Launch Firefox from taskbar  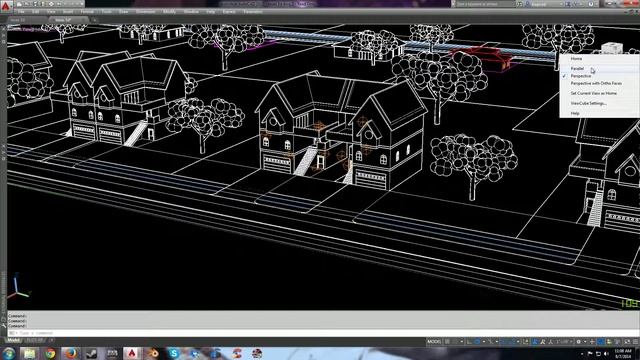[x=71, y=353]
